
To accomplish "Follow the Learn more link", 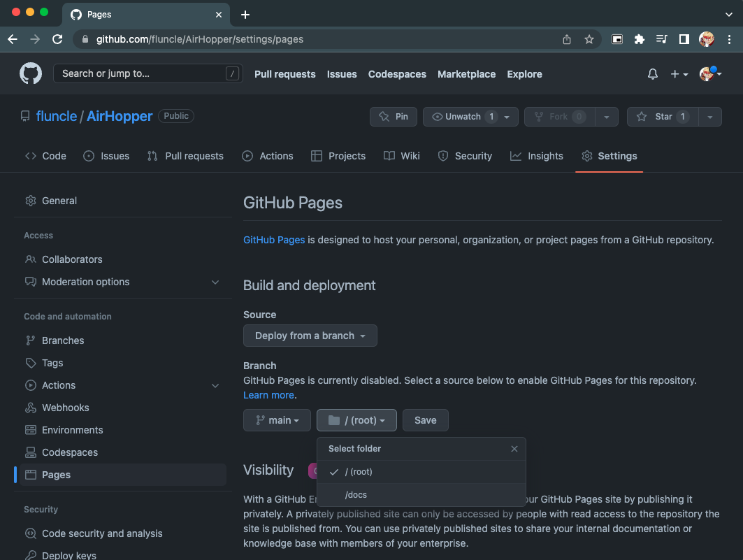I will tap(268, 395).
